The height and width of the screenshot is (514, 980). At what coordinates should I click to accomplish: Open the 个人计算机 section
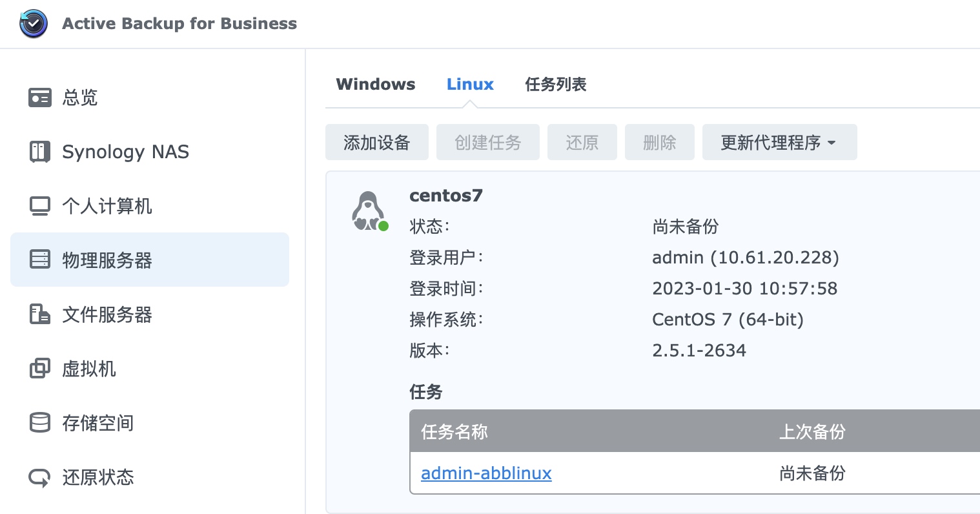tap(150, 206)
